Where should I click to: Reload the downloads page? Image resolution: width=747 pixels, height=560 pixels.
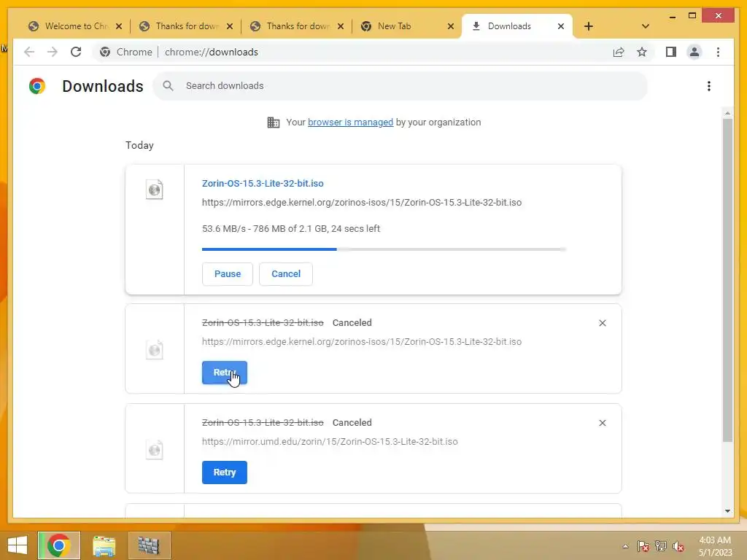76,52
